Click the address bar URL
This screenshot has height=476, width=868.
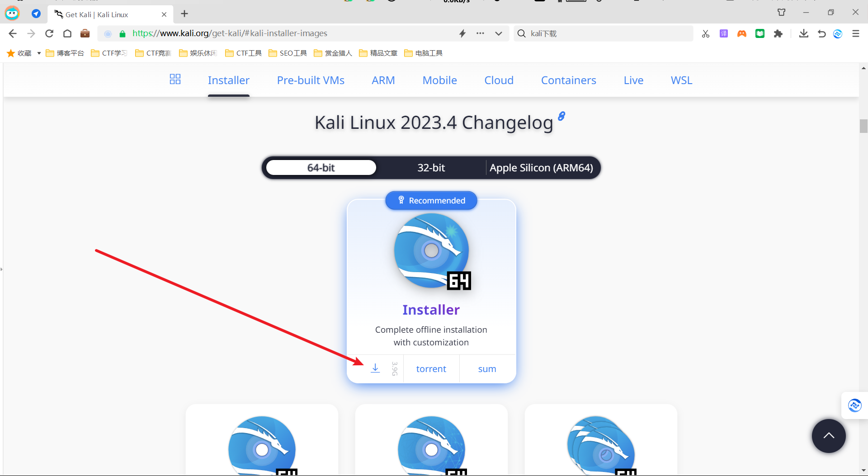click(x=230, y=33)
